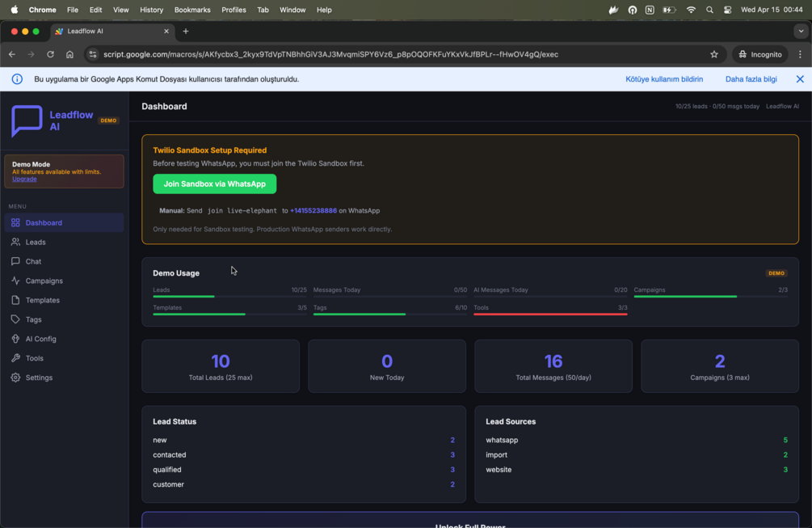812x528 pixels.
Task: Open macOS Spotlight search icon
Action: click(709, 10)
